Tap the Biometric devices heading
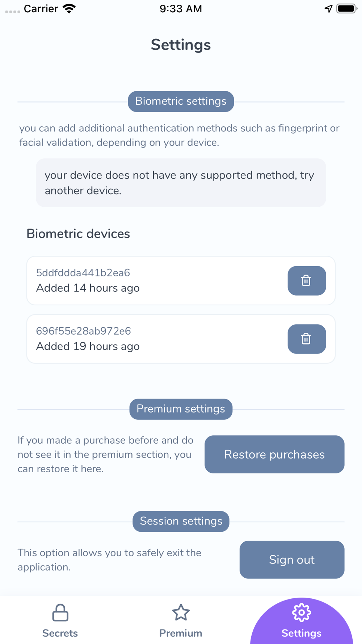The image size is (362, 644). coord(78,234)
